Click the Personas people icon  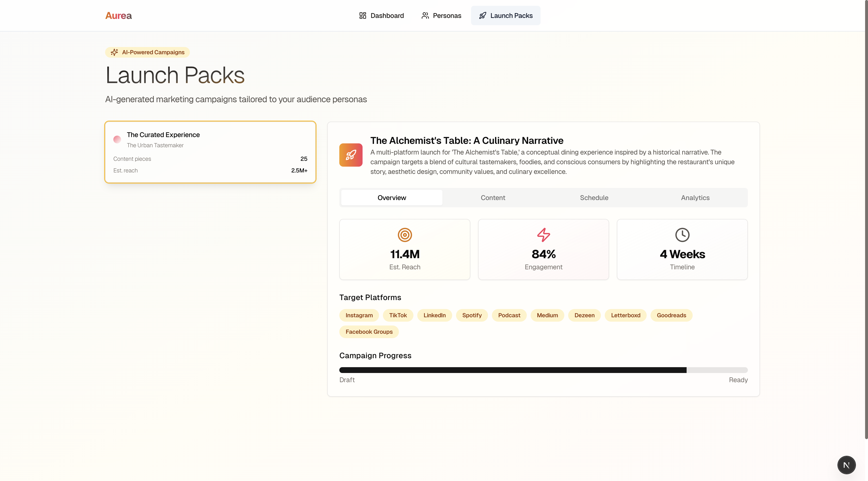click(425, 16)
